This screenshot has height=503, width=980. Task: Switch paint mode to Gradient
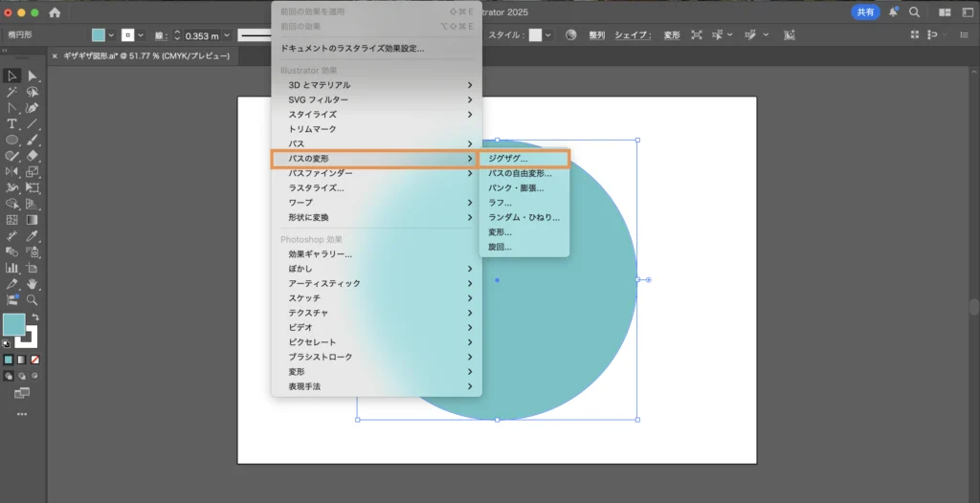pos(22,360)
